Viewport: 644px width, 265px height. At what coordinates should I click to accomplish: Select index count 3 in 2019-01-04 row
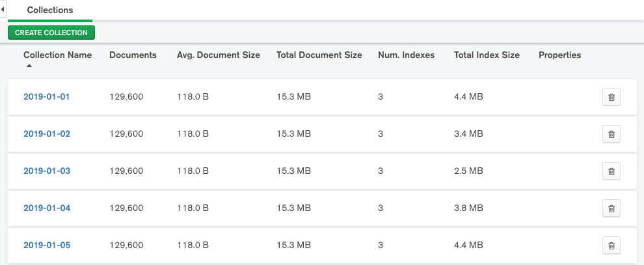click(381, 208)
